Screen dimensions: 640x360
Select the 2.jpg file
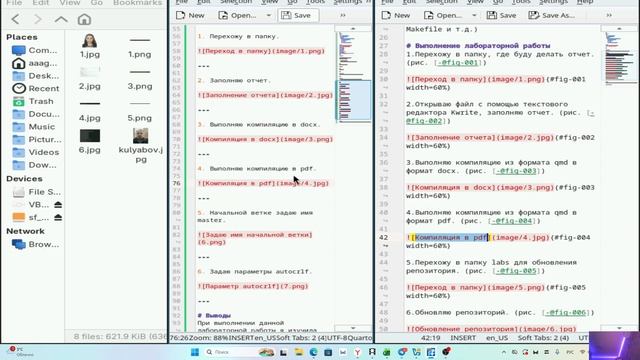(x=90, y=78)
